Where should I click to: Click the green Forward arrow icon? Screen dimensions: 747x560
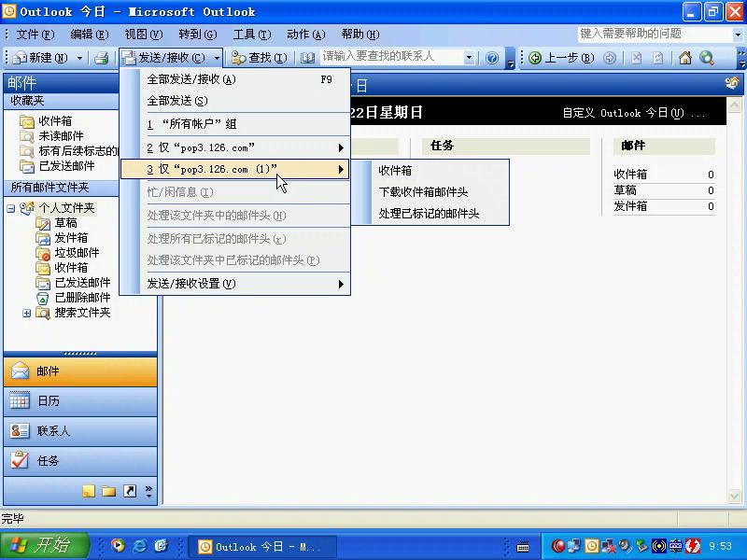tap(610, 58)
